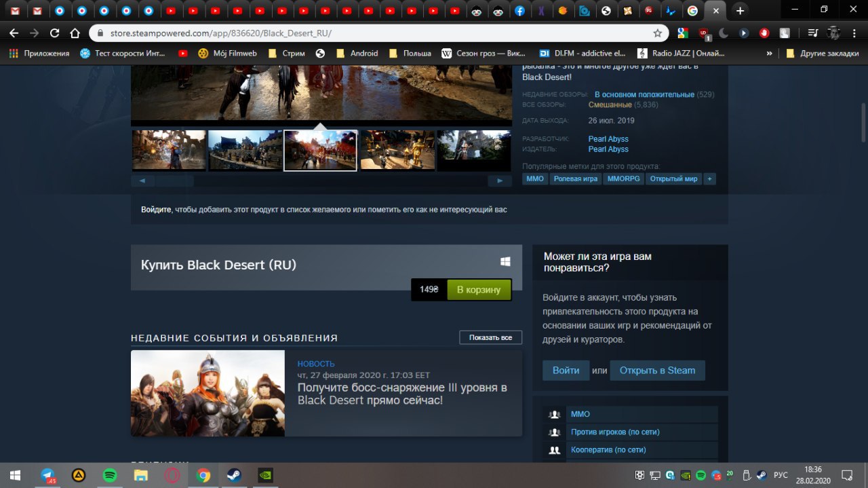Click Открыть в Steam button
The image size is (868, 488).
[x=657, y=370]
